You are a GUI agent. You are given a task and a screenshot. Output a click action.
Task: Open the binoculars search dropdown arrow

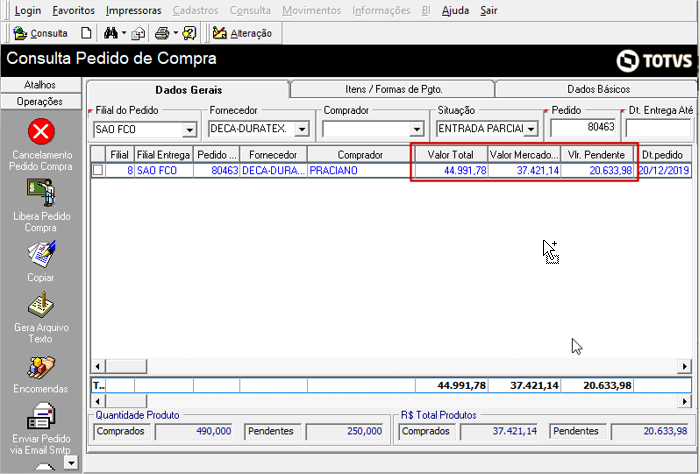tap(124, 33)
